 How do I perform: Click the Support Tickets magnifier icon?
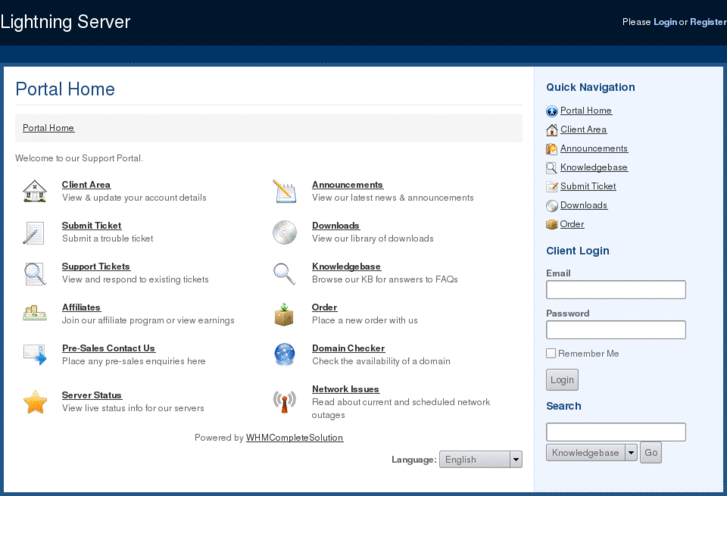pyautogui.click(x=35, y=273)
